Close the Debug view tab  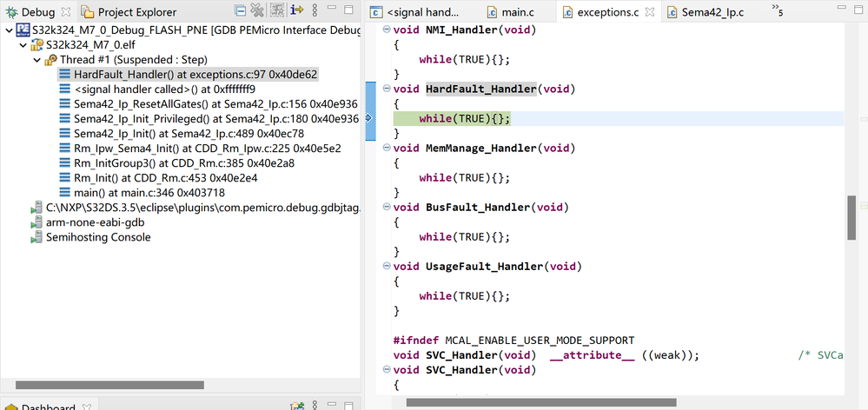(65, 11)
